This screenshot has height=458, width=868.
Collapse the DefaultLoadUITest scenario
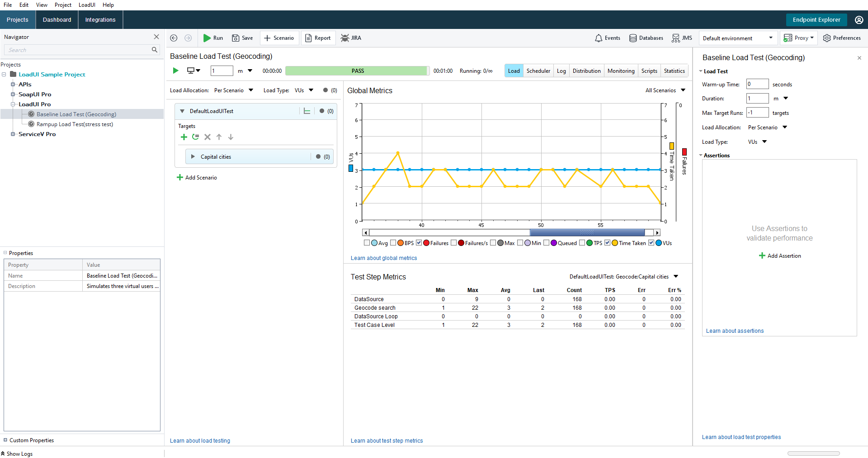tap(182, 111)
